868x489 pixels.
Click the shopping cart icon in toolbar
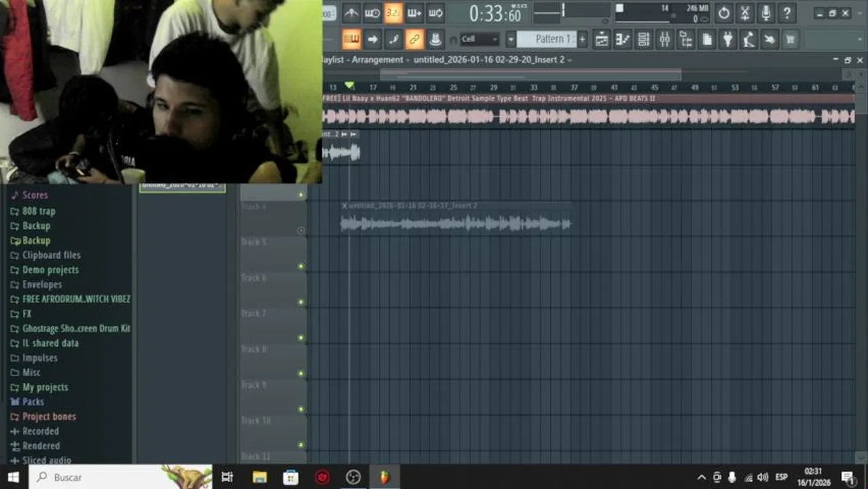tap(790, 39)
